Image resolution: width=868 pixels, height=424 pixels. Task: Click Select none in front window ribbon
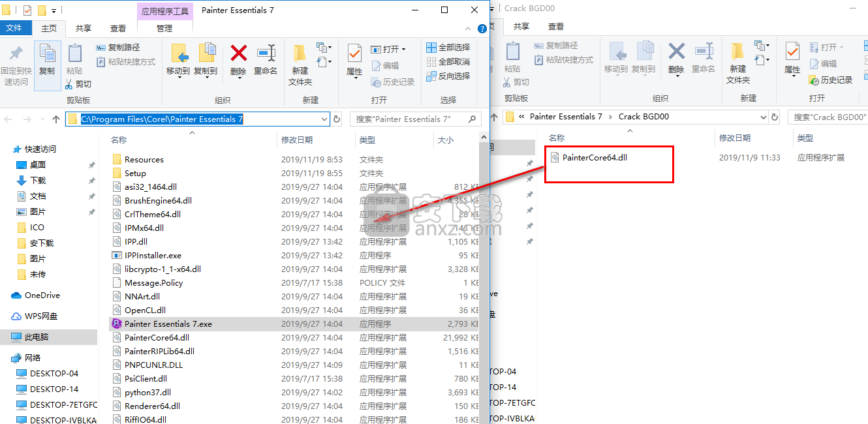pos(448,62)
